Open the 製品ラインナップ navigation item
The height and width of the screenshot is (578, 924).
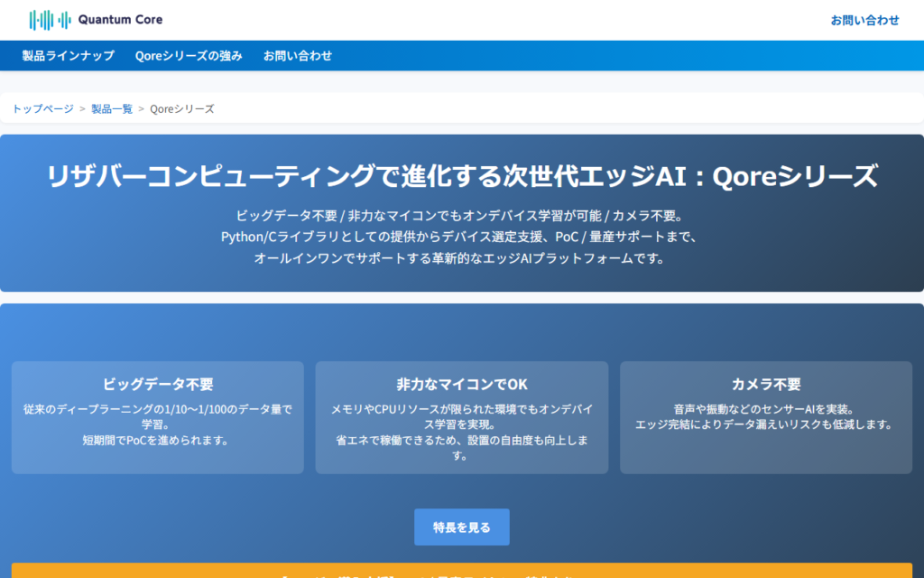[69, 56]
